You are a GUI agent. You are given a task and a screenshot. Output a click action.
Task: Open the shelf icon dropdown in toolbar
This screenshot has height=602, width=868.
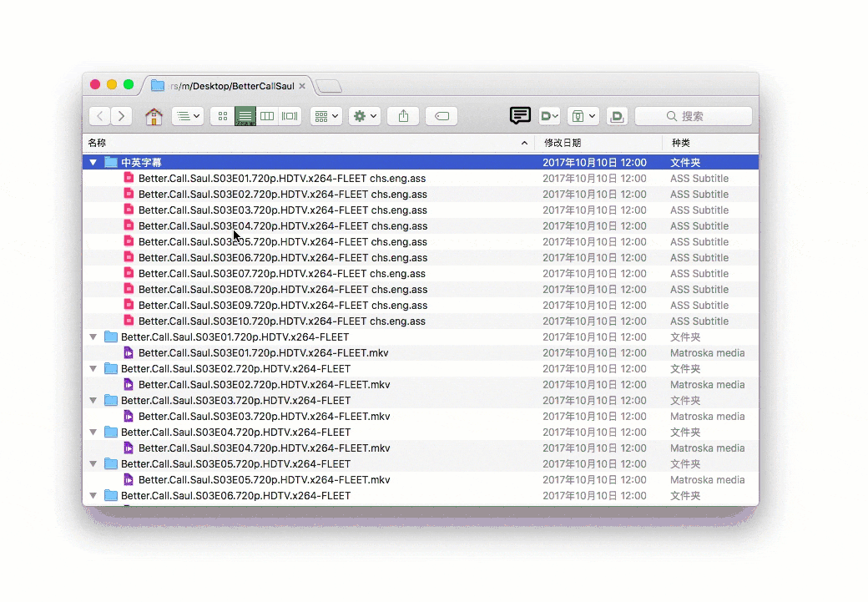(583, 116)
